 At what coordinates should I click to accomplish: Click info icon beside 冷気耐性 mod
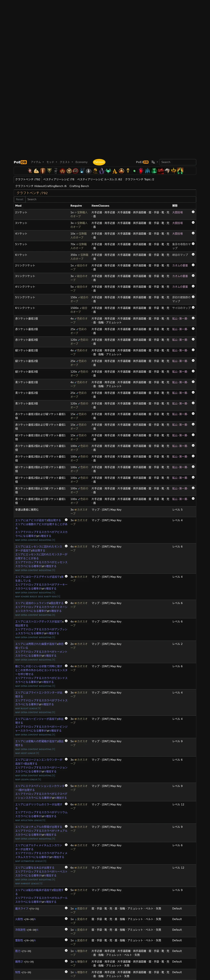coord(66,929)
